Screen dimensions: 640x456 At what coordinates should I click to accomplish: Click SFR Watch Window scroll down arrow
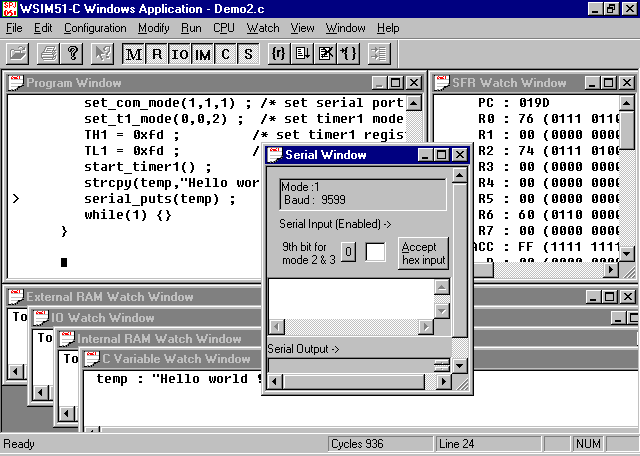click(627, 254)
